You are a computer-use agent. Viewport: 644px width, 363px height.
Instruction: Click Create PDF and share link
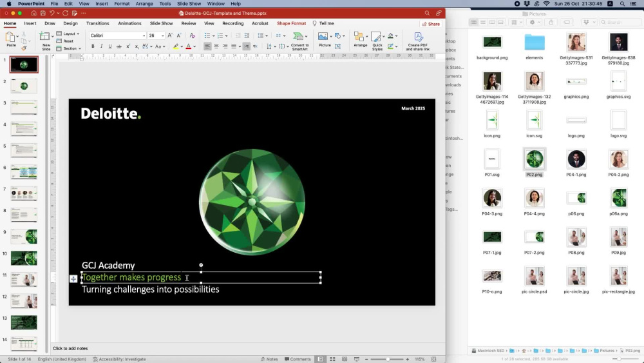(418, 41)
